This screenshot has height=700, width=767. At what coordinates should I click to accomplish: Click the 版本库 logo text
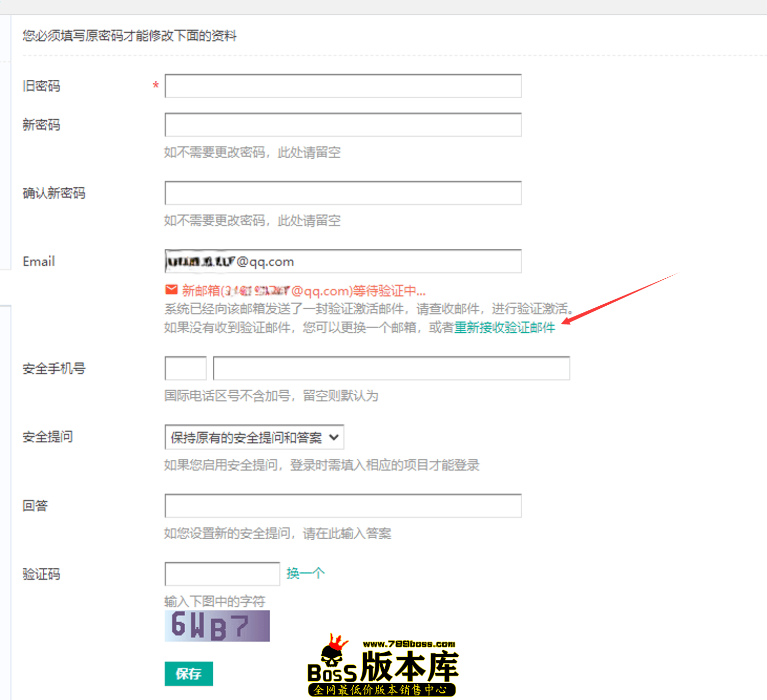409,667
